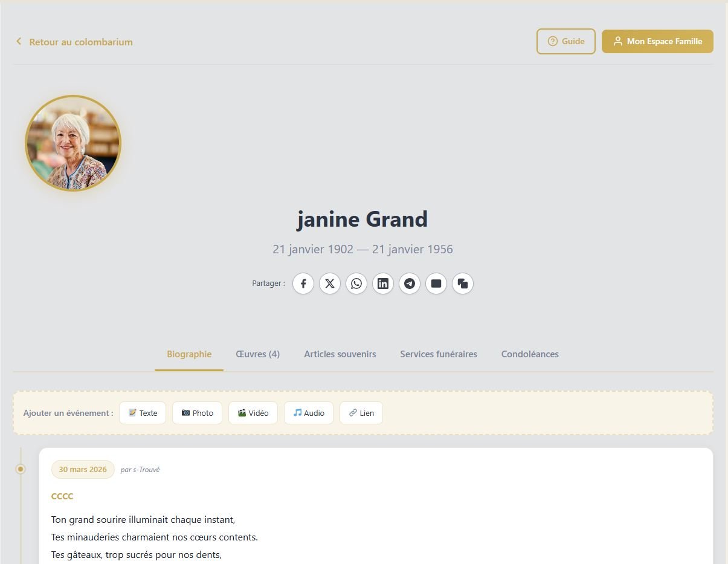This screenshot has width=728, height=564.
Task: Add a Texte event
Action: (142, 413)
